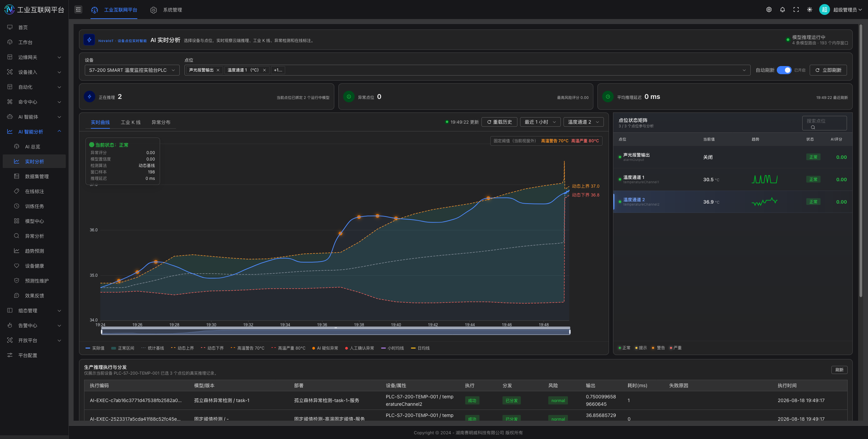The width and height of the screenshot is (868, 439).
Task: Go to AI 总览 page
Action: point(34,146)
